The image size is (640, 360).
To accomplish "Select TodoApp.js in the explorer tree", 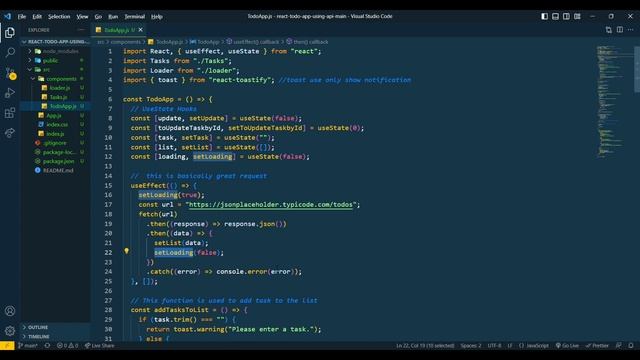I will 56,106.
